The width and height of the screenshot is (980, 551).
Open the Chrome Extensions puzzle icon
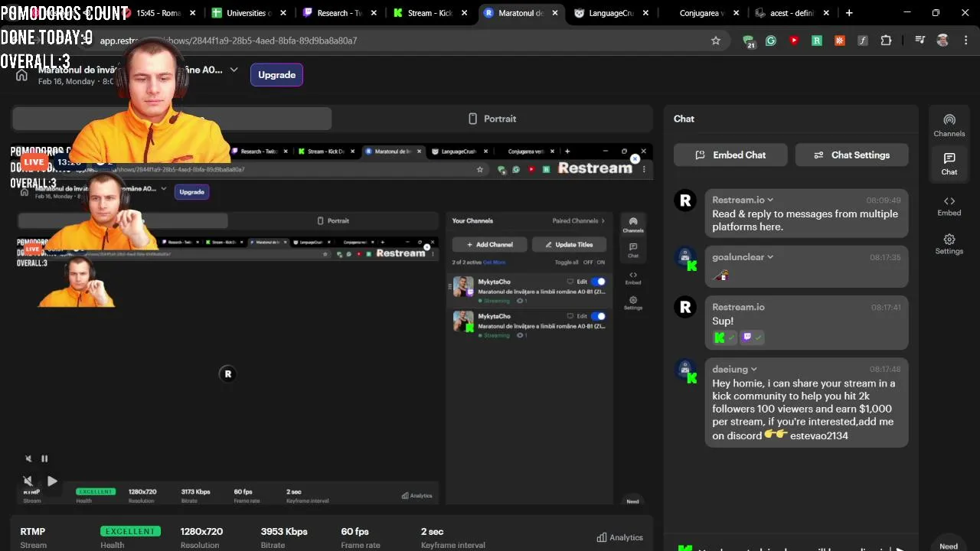pos(886,41)
